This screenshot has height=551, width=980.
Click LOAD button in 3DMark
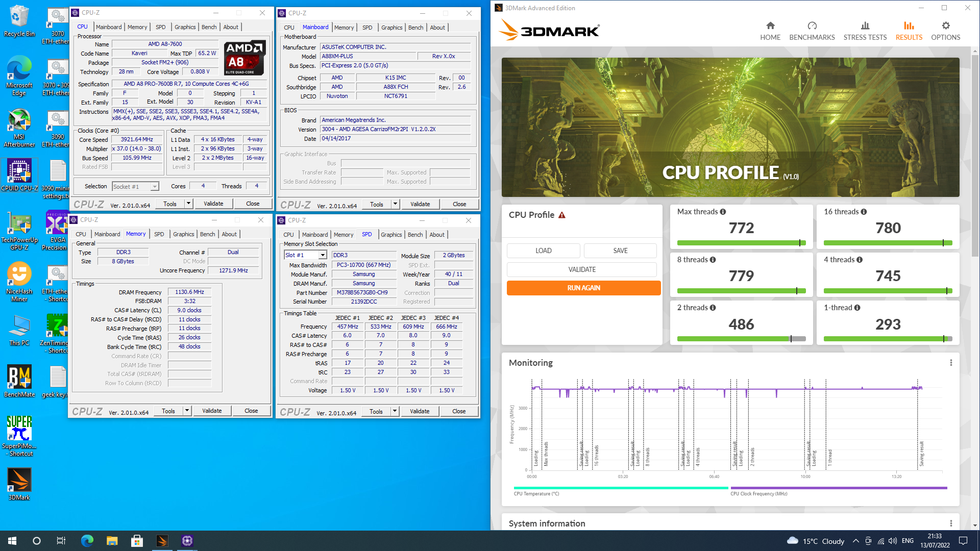tap(544, 251)
